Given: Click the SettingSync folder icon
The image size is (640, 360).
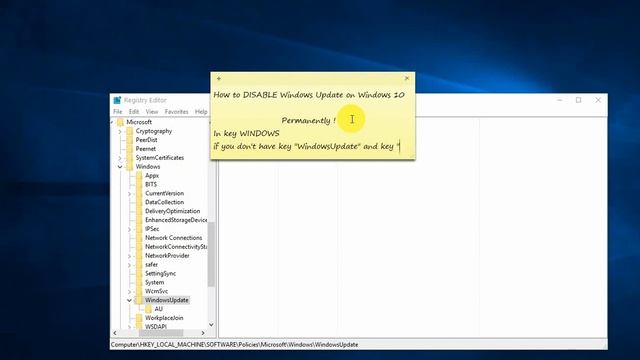Looking at the screenshot, I should pos(139,273).
